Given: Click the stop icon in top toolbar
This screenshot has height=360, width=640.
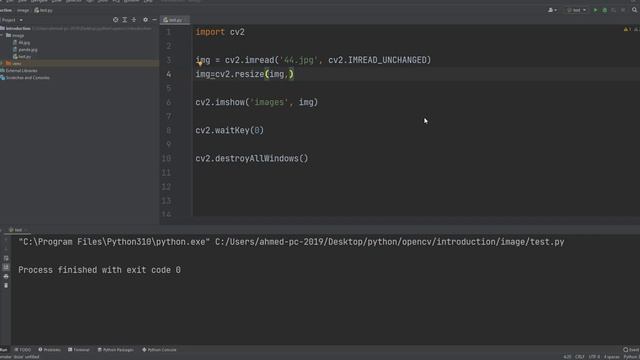Looking at the screenshot, I should (x=623, y=10).
